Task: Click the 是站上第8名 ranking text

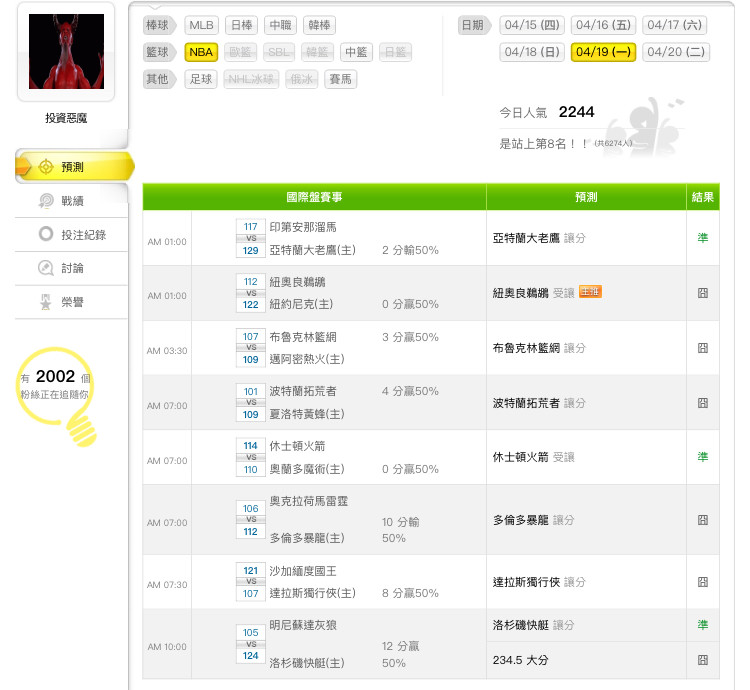Action: [543, 143]
